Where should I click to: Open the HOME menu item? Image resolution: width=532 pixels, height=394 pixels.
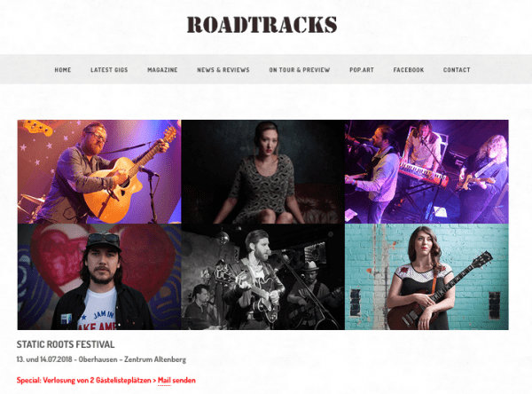pos(63,69)
